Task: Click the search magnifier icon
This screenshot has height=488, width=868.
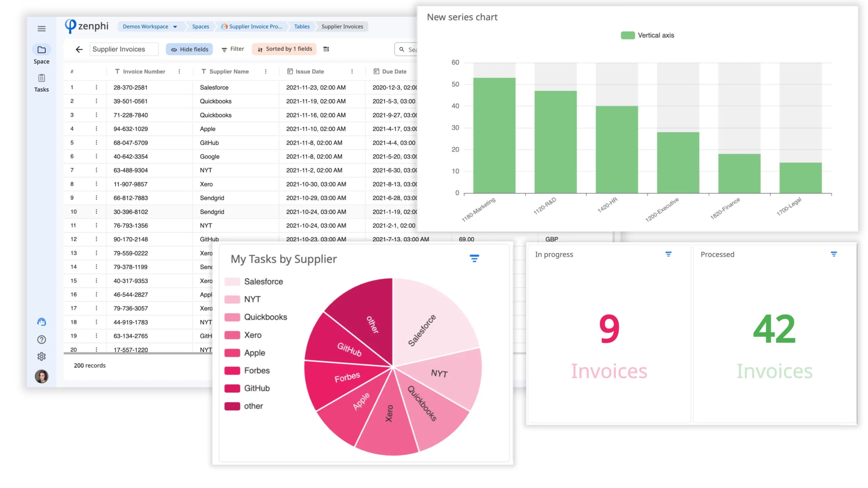Action: click(x=401, y=49)
